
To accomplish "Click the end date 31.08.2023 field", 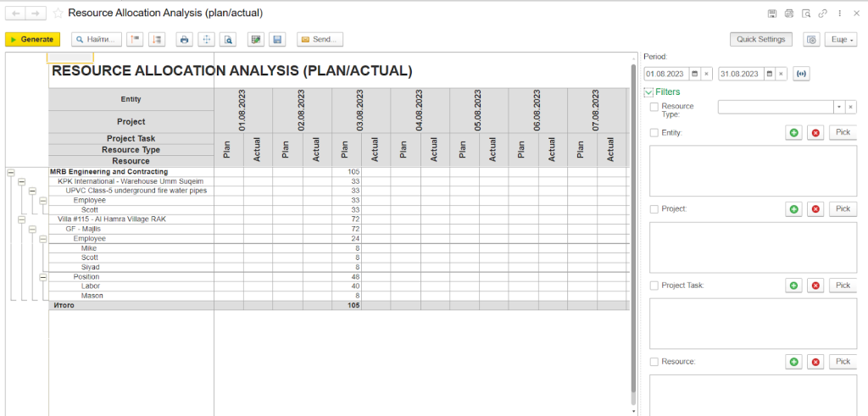I will tap(741, 74).
